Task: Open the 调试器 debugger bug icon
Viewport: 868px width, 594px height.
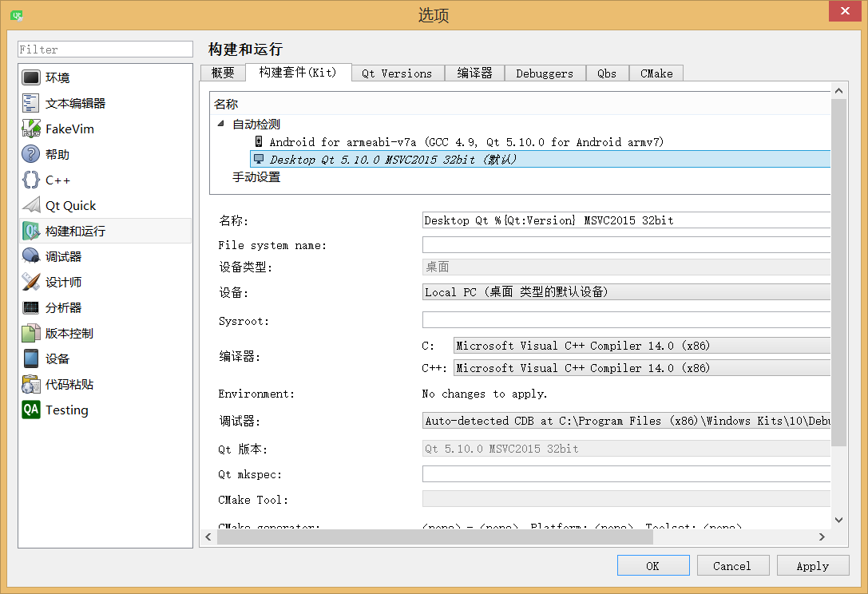Action: click(31, 256)
